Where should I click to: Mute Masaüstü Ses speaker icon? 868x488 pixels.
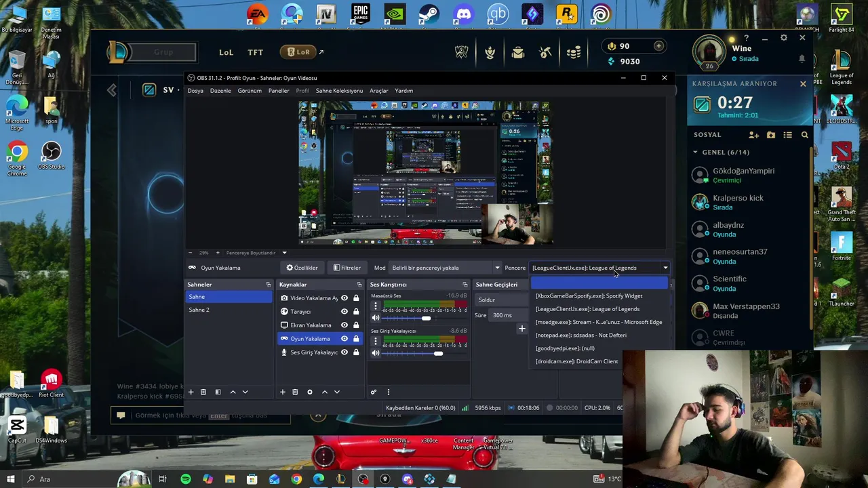click(x=375, y=318)
